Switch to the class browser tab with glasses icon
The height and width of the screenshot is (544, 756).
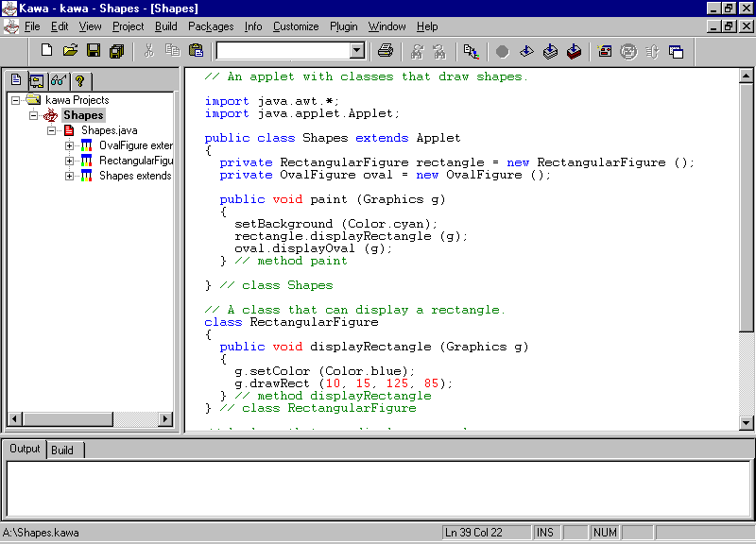[x=59, y=82]
